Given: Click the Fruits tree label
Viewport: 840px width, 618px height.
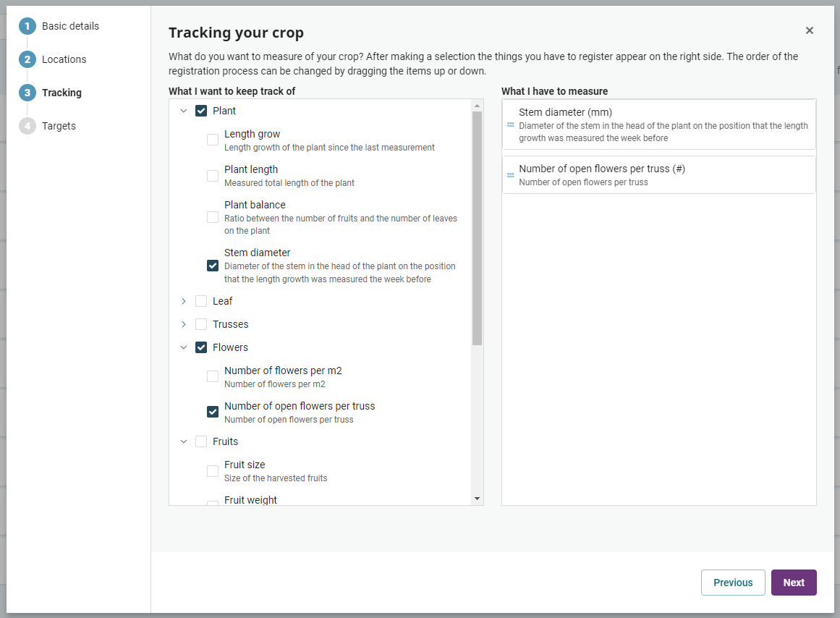Looking at the screenshot, I should pos(225,441).
